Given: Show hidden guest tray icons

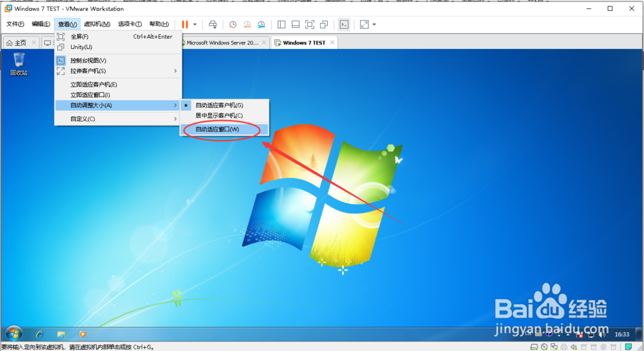Looking at the screenshot, I should 569,335.
